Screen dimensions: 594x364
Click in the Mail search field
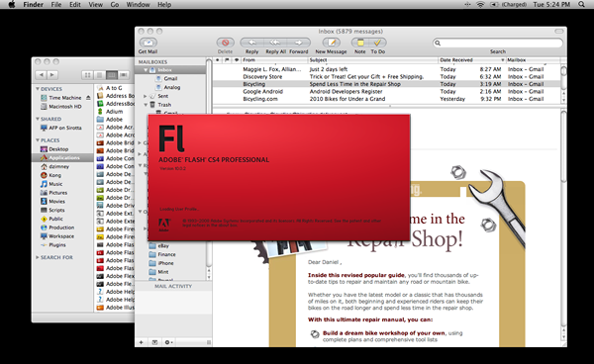click(498, 43)
